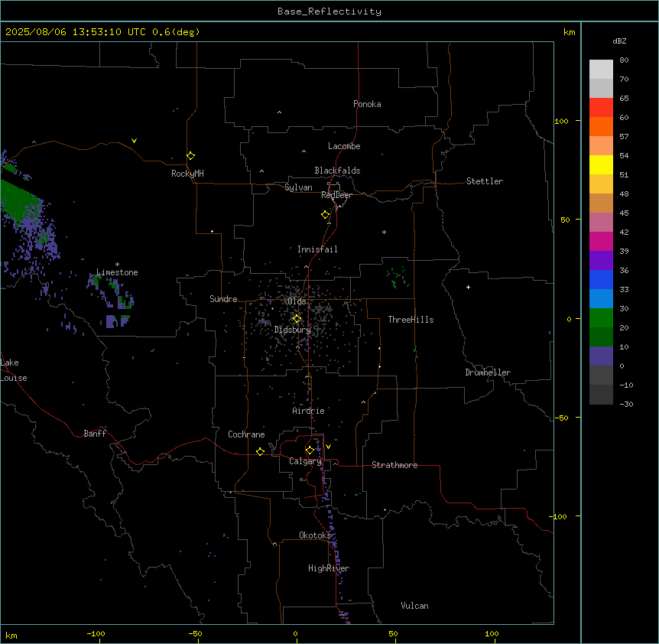Image resolution: width=659 pixels, height=644 pixels.
Task: Click the Calgary city label
Action: 306,461
